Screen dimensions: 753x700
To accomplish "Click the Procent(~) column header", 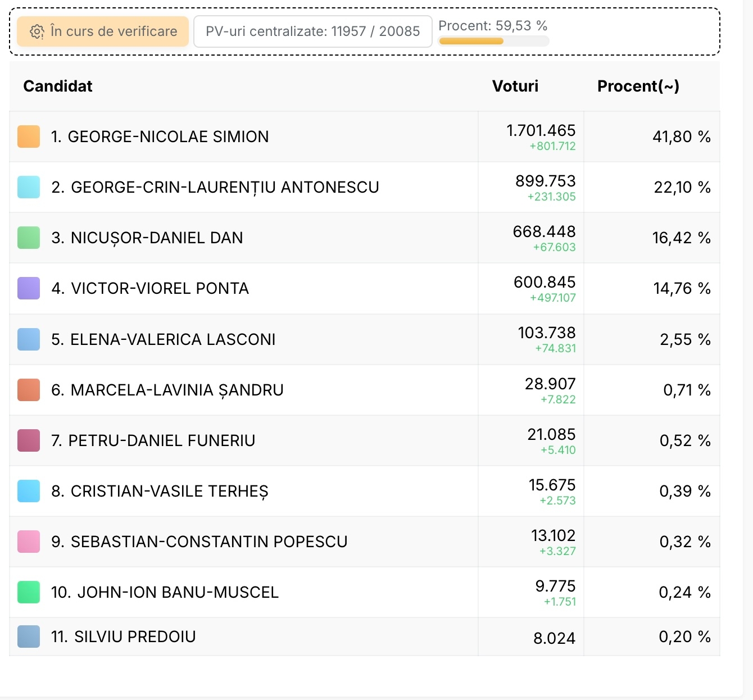I will tap(638, 86).
